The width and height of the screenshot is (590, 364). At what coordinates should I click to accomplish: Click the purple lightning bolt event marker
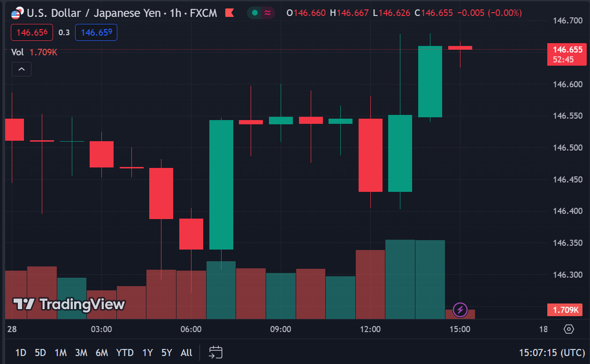(460, 310)
